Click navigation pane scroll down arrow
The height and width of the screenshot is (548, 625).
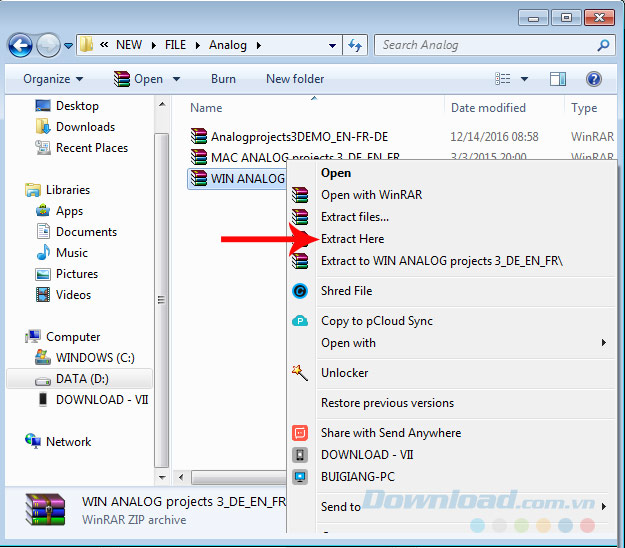coord(162,477)
